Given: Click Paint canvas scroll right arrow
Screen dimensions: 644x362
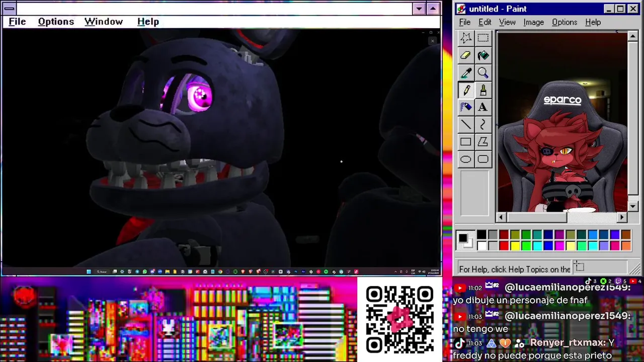Looking at the screenshot, I should 622,217.
